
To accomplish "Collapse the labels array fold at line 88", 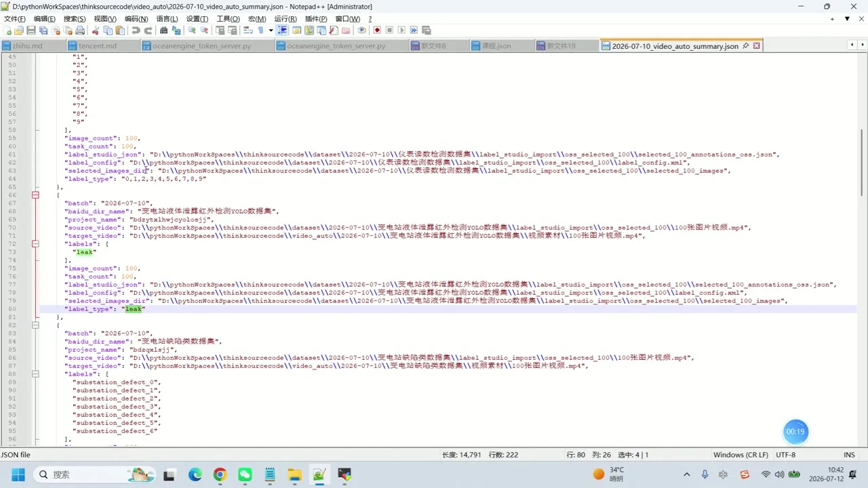I will [x=35, y=374].
